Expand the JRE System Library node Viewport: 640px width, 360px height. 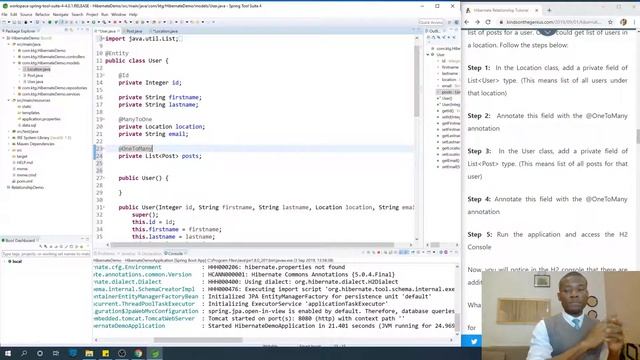(9, 138)
